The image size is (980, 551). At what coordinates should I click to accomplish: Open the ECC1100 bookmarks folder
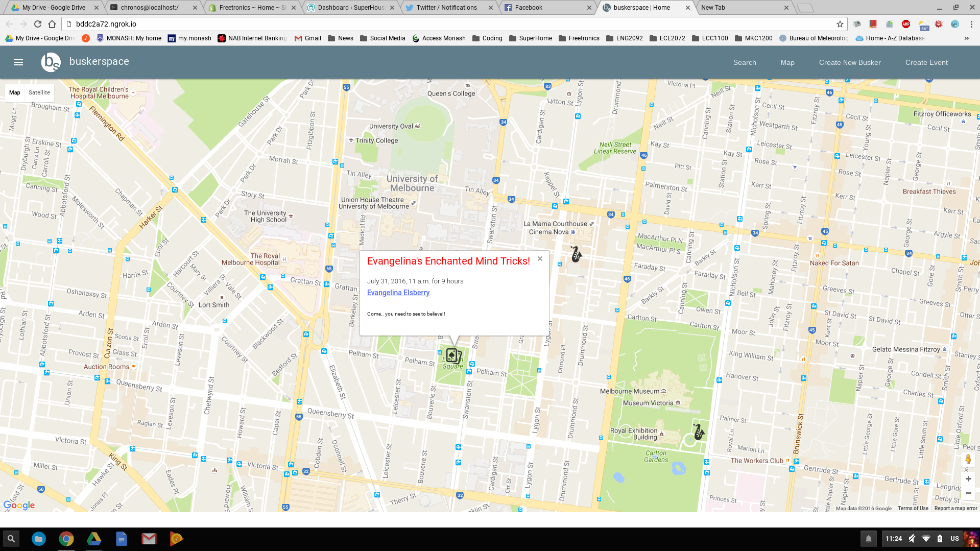(x=710, y=38)
